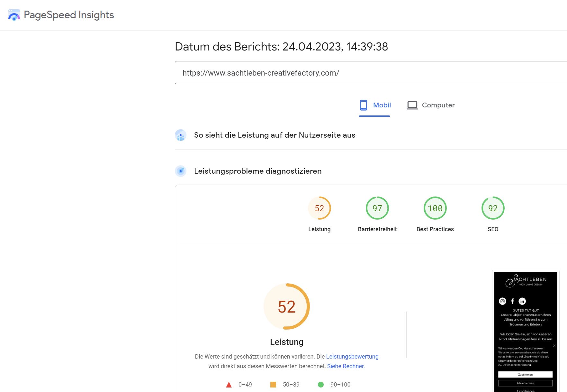Click the green circle 90–100 legend icon

pos(321,385)
